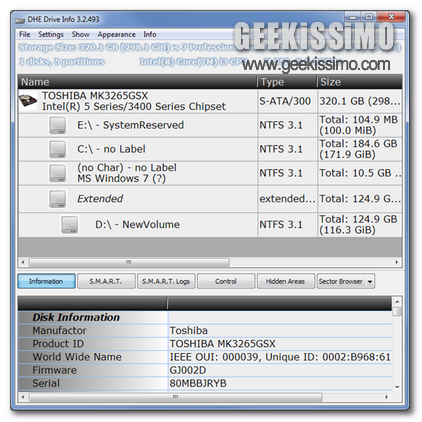Viewport: 422px width, 422px height.
Task: Select the Extended partition row
Action: click(210, 199)
